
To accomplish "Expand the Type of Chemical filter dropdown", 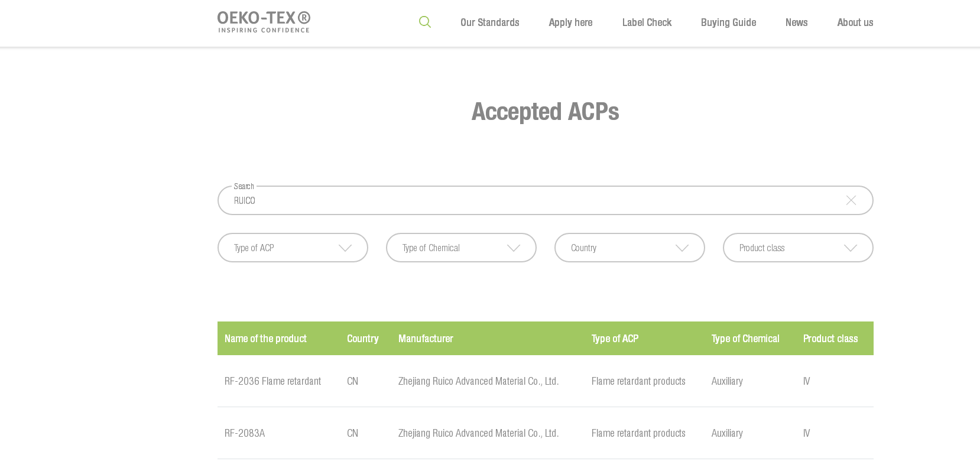I will coord(461,248).
